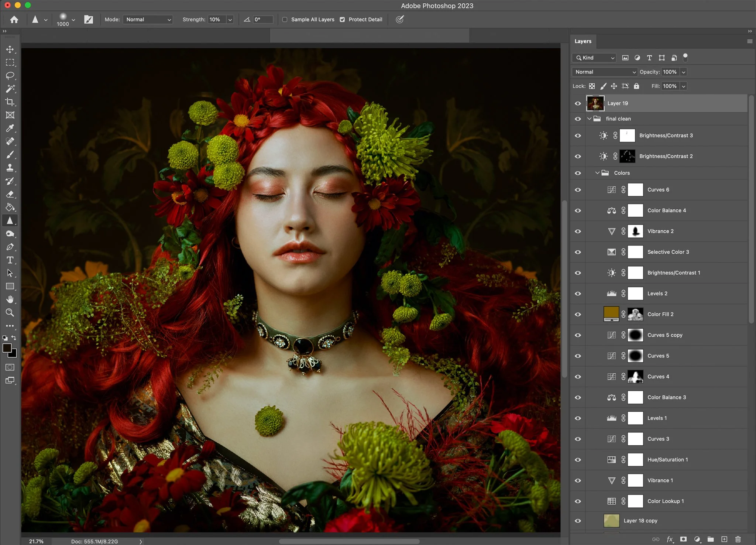Open the sharpen Mode dropdown
The image size is (756, 545).
point(148,20)
